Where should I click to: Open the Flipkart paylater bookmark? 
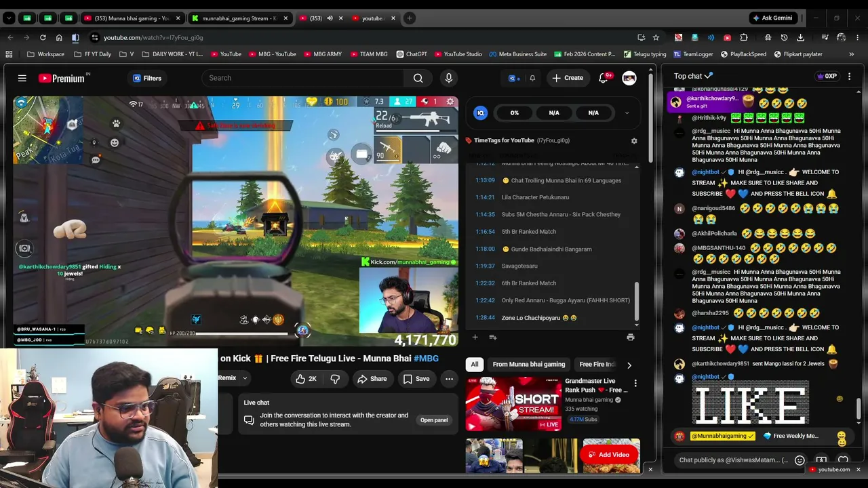[798, 54]
